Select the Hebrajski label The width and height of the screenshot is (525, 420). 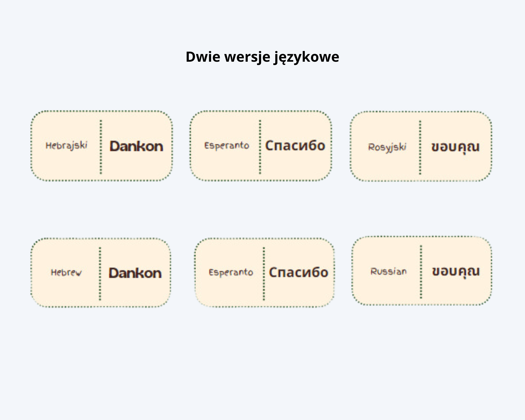pyautogui.click(x=66, y=146)
